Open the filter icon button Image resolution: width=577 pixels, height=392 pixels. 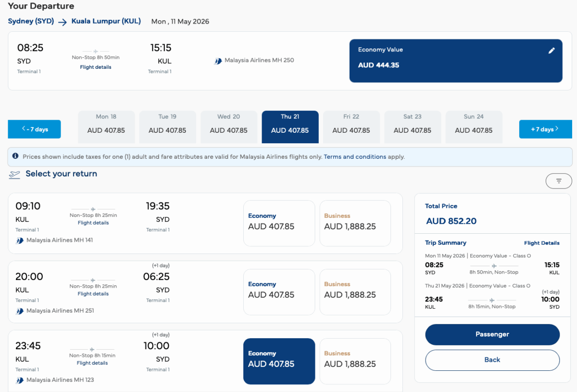(x=559, y=181)
